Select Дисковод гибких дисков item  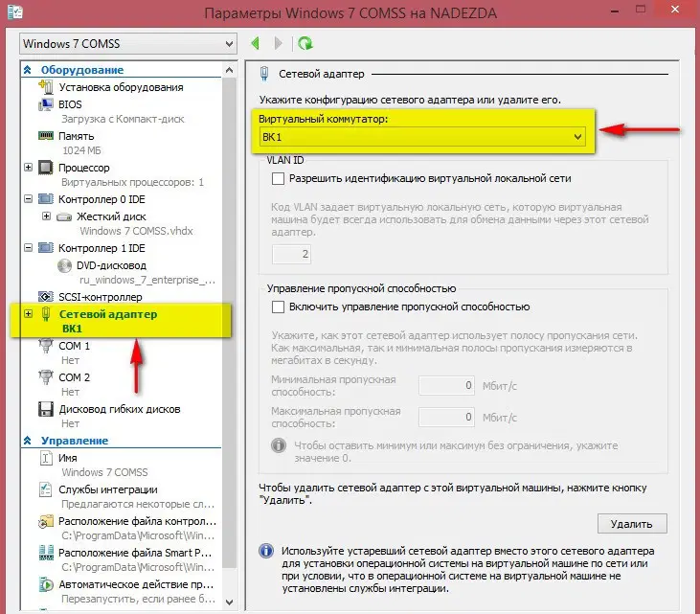[120, 409]
